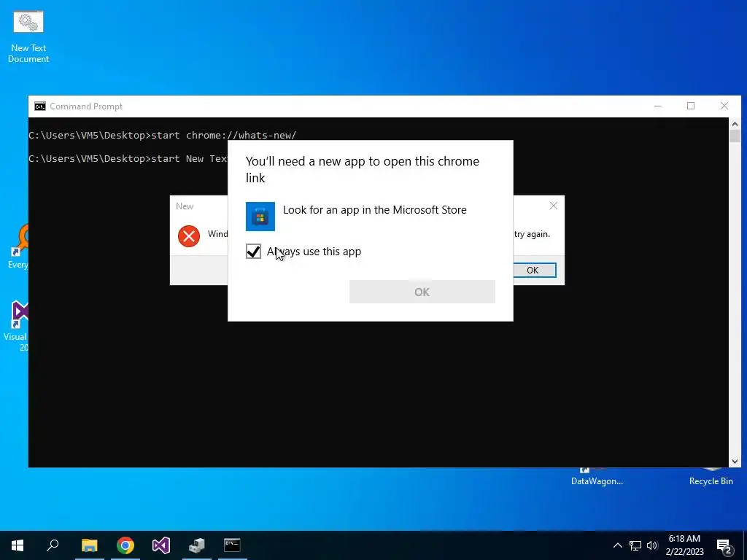Close the error dialog behind the app chooser
Image resolution: width=747 pixels, height=560 pixels.
click(553, 206)
